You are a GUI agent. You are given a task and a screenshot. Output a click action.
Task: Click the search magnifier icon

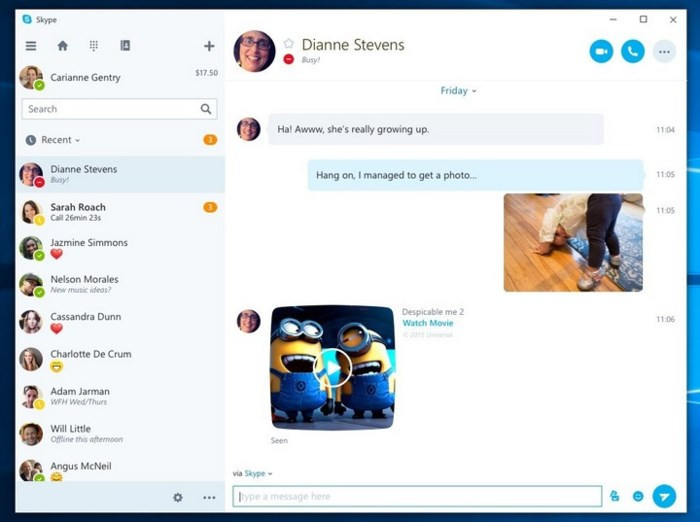tap(206, 109)
